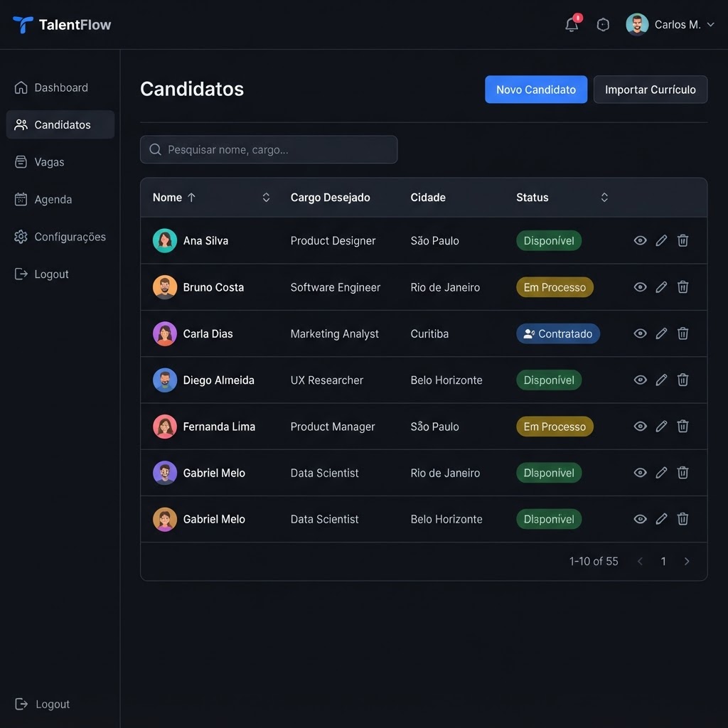Delete Bruno Costa with trash icon
Screen dimensions: 728x728
click(682, 287)
